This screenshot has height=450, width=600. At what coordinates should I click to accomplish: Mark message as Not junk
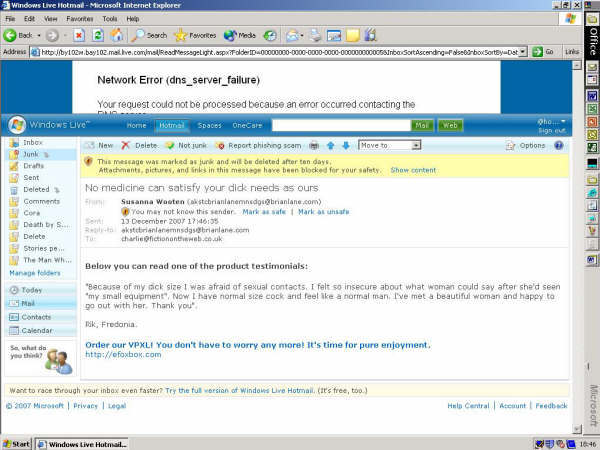[186, 145]
